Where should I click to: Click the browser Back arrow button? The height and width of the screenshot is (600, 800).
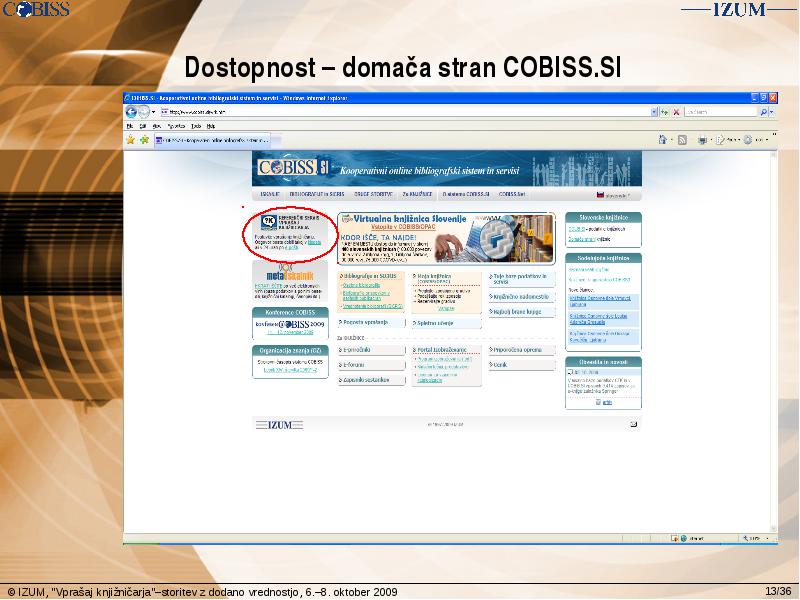(x=131, y=111)
